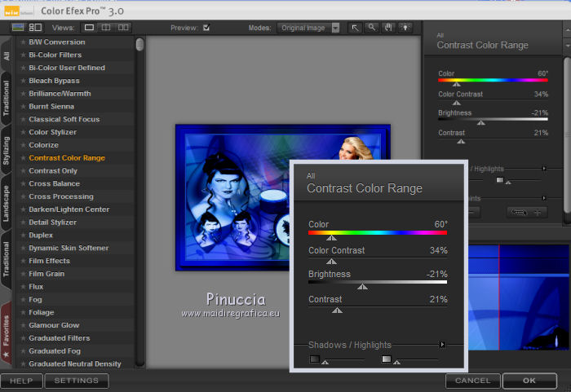Select the Flux filter
This screenshot has height=392, width=571.
click(36, 287)
